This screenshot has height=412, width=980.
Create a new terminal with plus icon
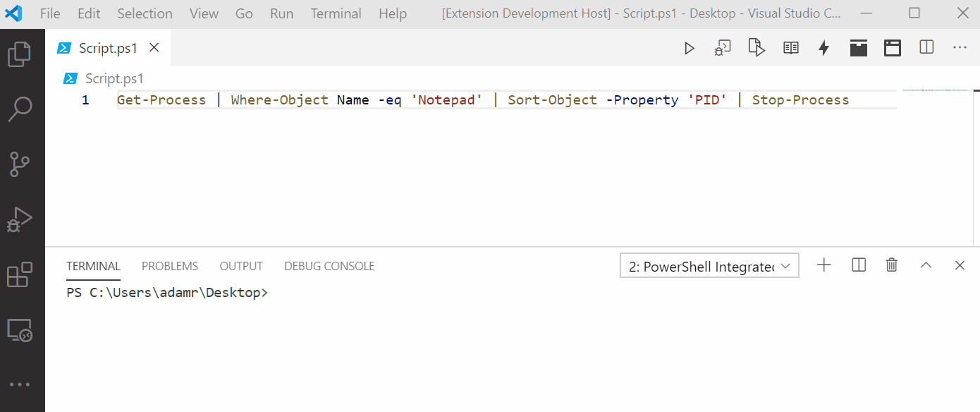point(823,265)
